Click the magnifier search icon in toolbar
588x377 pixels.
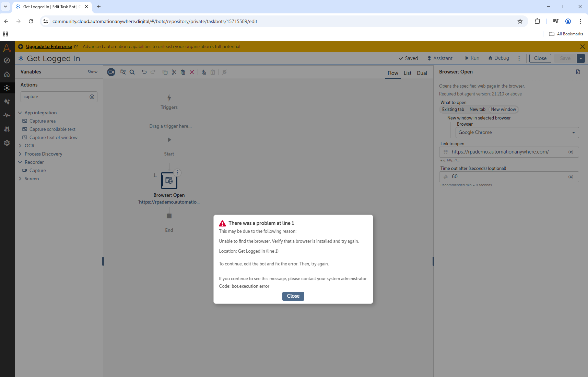(x=132, y=72)
